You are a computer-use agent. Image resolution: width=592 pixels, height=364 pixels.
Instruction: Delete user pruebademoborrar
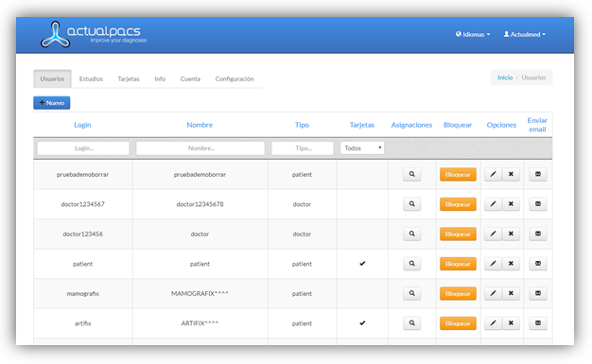tap(511, 175)
